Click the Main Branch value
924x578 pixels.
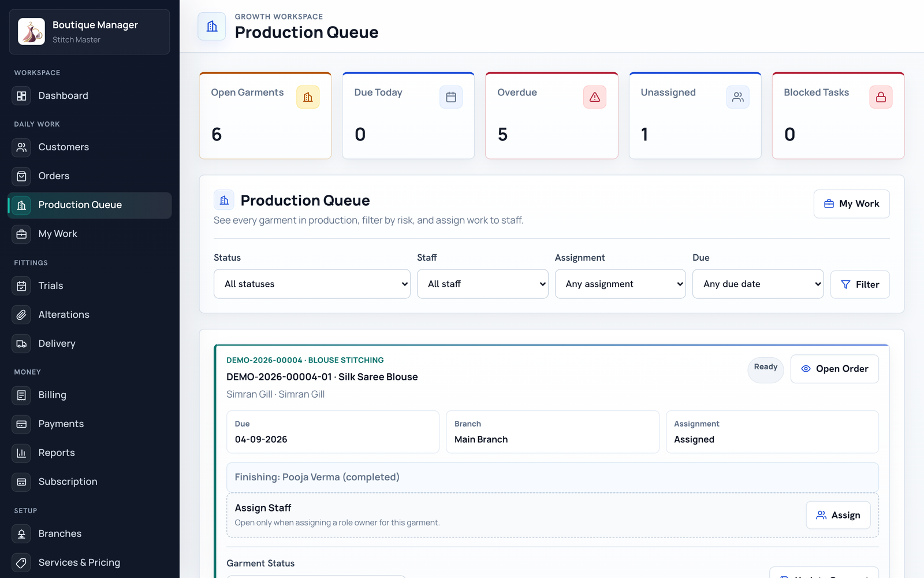(481, 439)
